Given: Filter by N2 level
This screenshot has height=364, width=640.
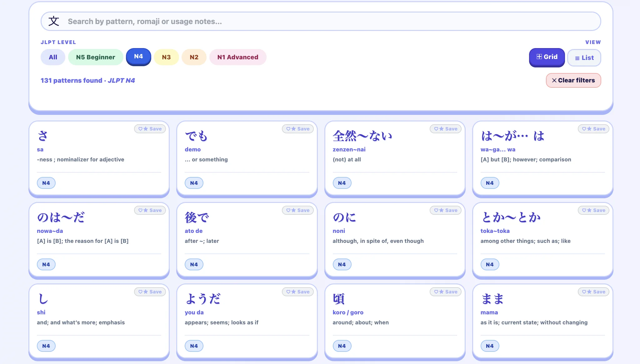Looking at the screenshot, I should [x=194, y=57].
